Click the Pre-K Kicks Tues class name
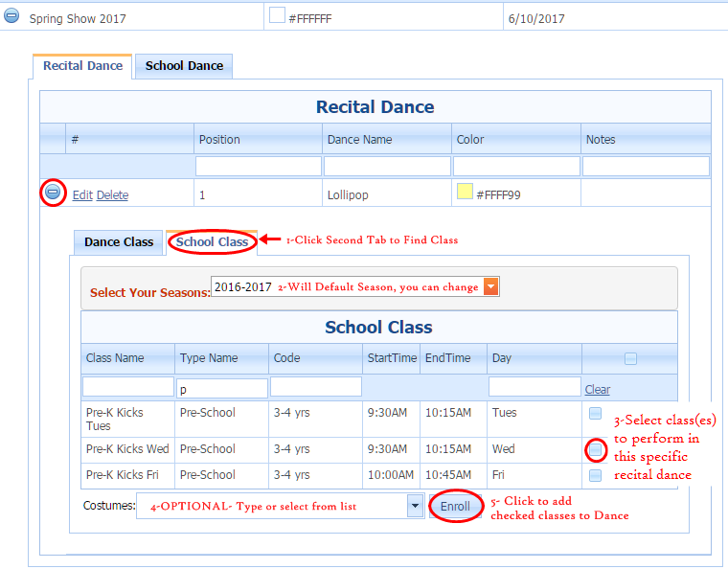Image resolution: width=728 pixels, height=569 pixels. coord(115,420)
